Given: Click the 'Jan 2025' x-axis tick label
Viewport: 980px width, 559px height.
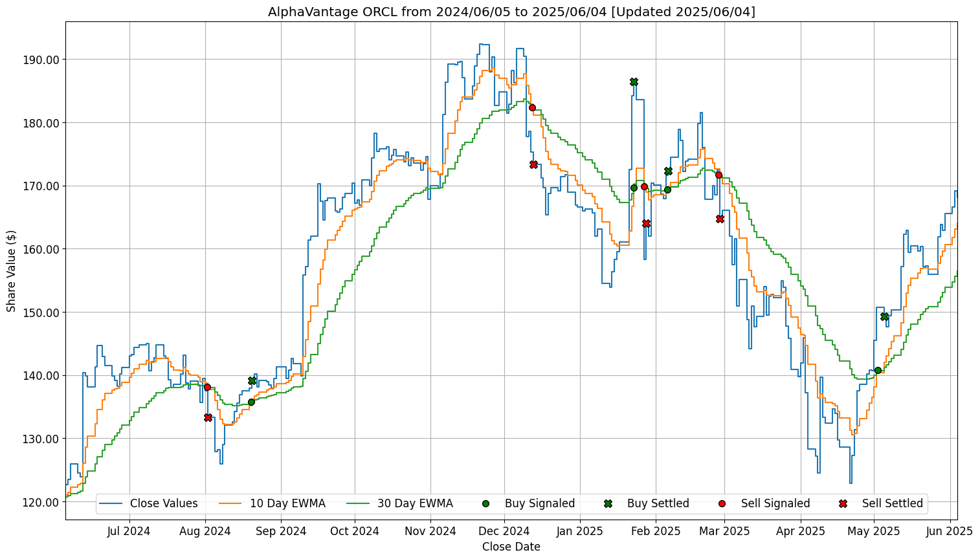Looking at the screenshot, I should (x=580, y=531).
